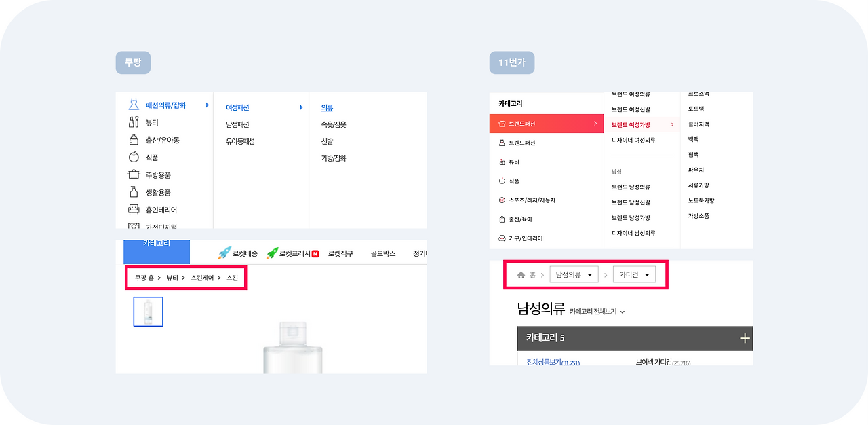Click the icon beside 11번가 뷰티 category
Image resolution: width=868 pixels, height=425 pixels.
[502, 162]
